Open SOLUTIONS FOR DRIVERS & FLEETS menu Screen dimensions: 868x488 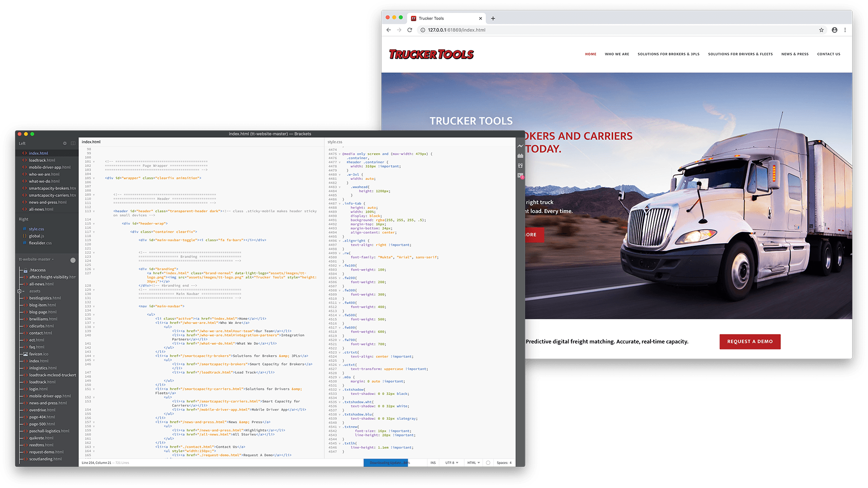pos(740,54)
